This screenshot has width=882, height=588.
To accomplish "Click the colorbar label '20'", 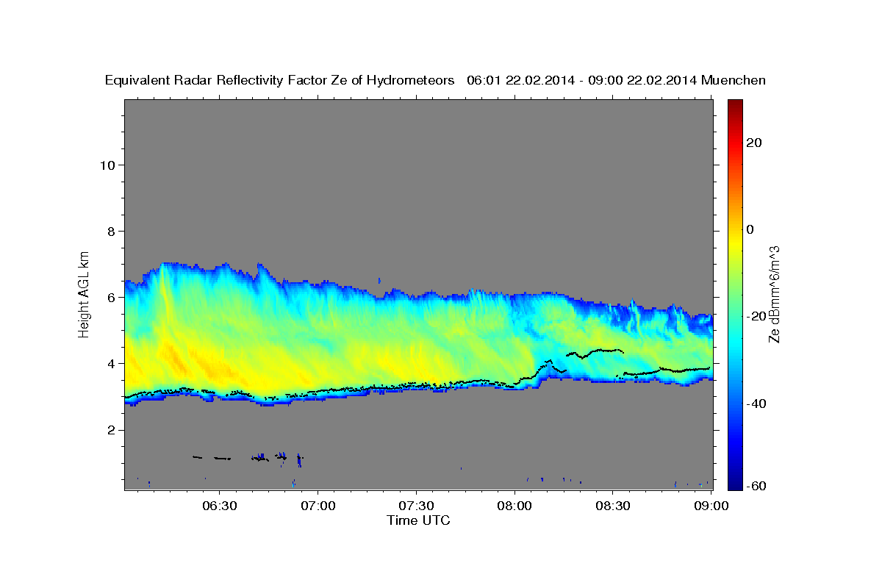I will tap(754, 143).
